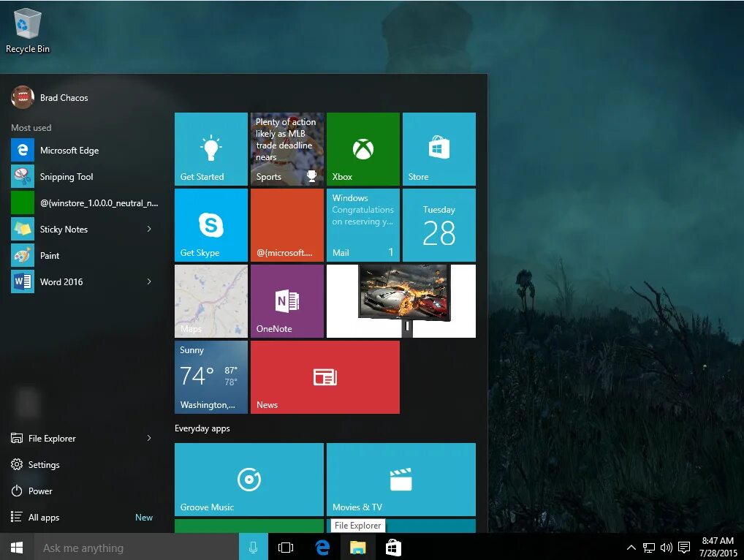Activate Cortana microphone icon
Image resolution: width=744 pixels, height=560 pixels.
coord(254,548)
